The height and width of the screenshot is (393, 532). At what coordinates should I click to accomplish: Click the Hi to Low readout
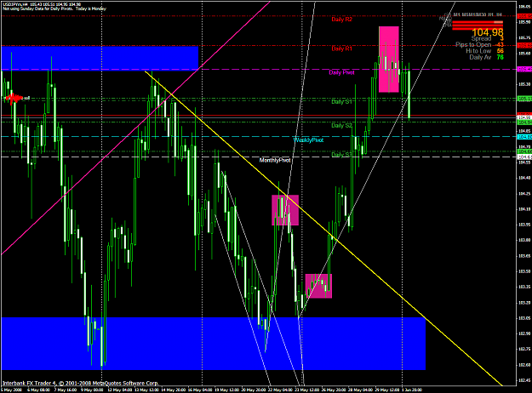point(484,51)
